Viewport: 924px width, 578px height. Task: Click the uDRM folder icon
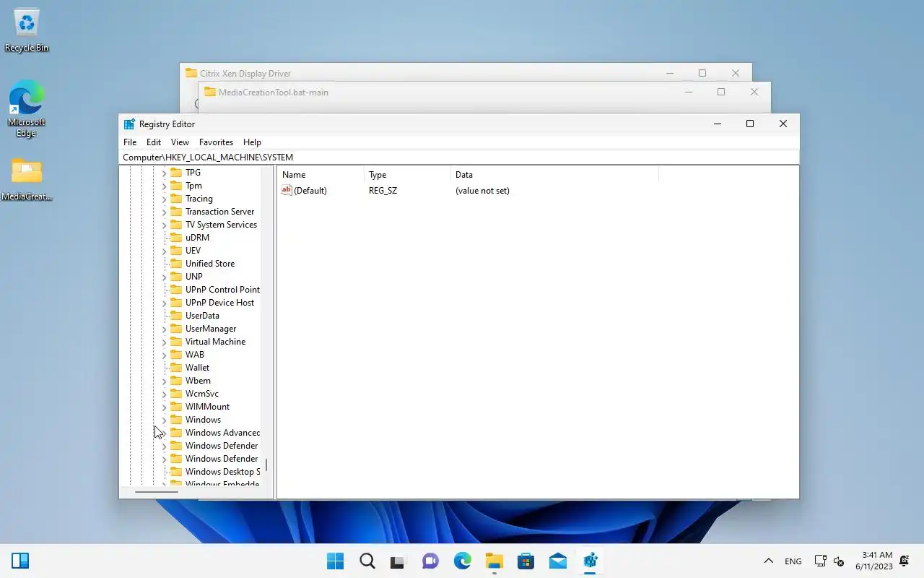pos(175,238)
